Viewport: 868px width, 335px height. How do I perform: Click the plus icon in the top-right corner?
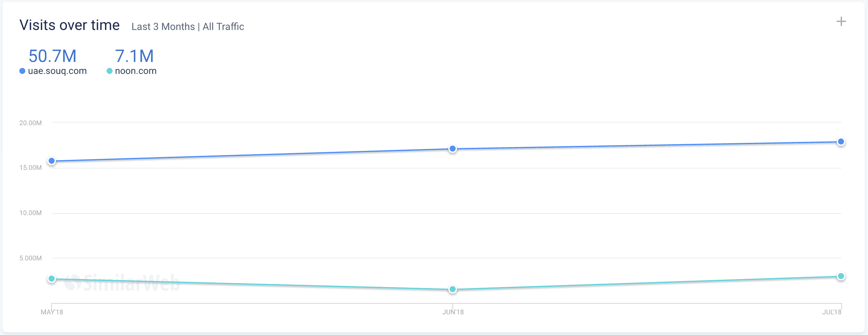[841, 22]
